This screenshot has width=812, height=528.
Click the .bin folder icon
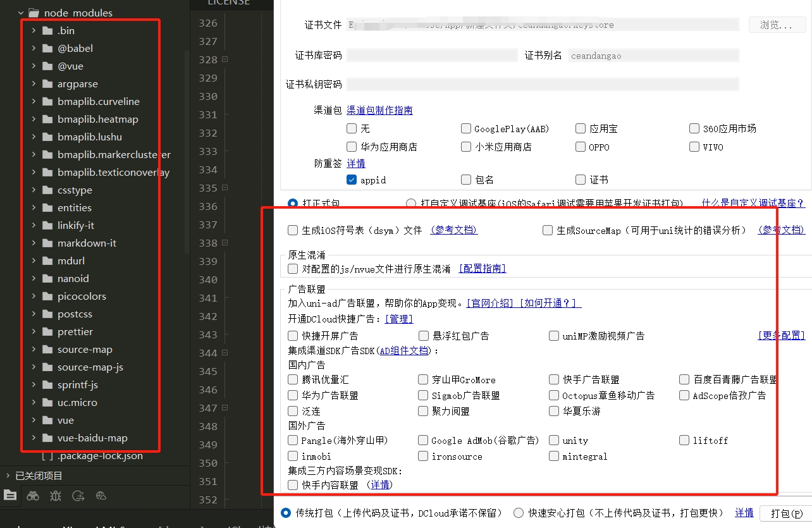point(47,30)
